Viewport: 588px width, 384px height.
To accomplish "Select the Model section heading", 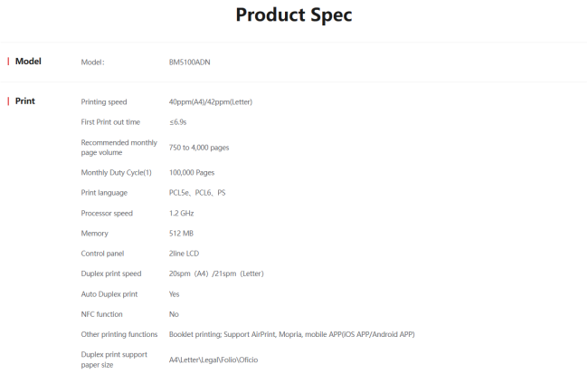I will point(28,62).
